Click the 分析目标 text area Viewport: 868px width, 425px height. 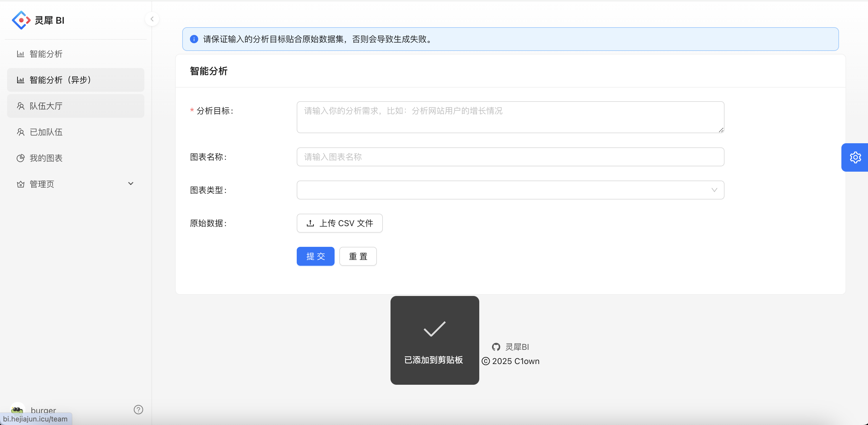pos(510,117)
